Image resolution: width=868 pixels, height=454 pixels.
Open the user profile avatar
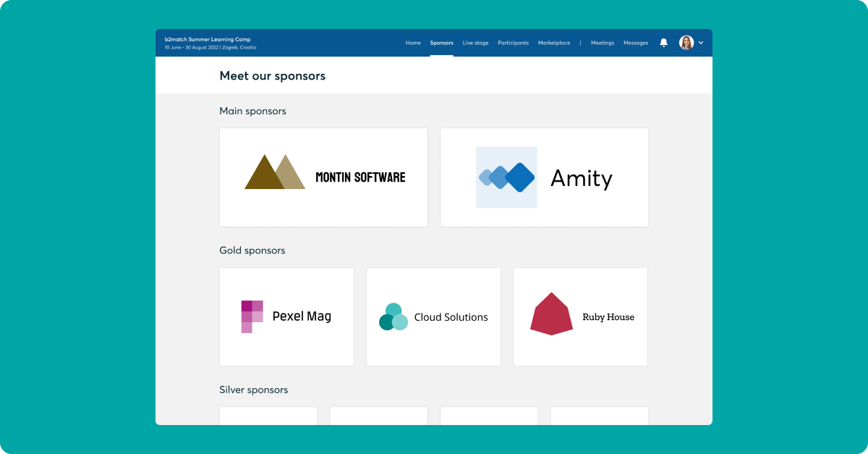pos(686,43)
